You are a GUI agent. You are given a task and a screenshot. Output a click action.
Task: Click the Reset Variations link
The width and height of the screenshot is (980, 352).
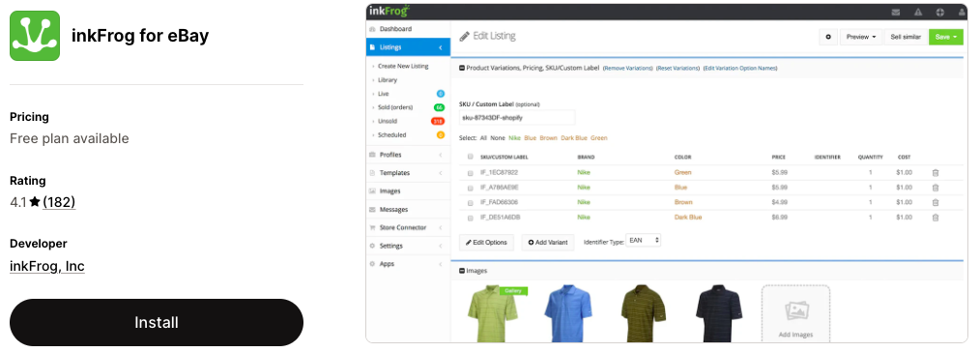click(677, 68)
